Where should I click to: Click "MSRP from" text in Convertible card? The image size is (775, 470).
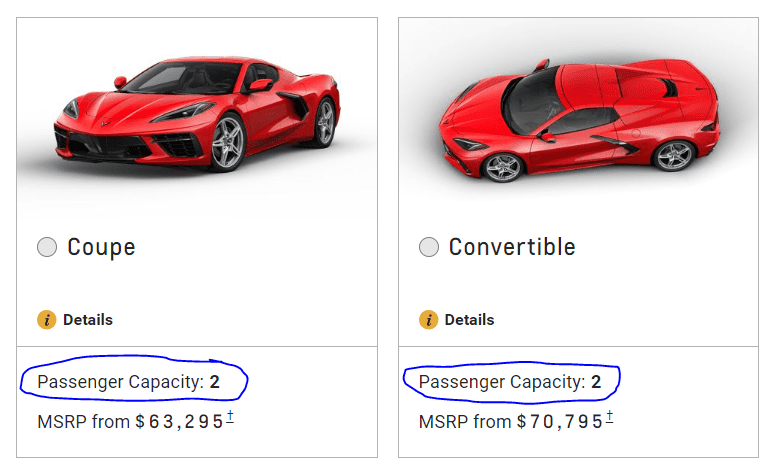[464, 422]
